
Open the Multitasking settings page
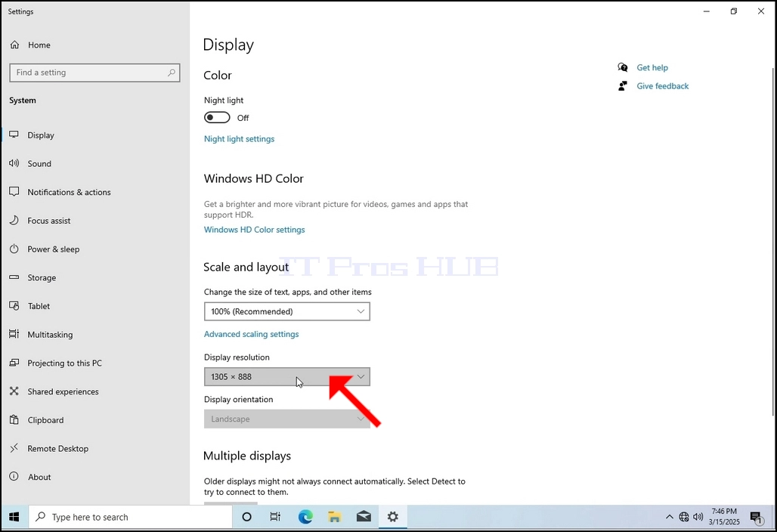click(94, 334)
